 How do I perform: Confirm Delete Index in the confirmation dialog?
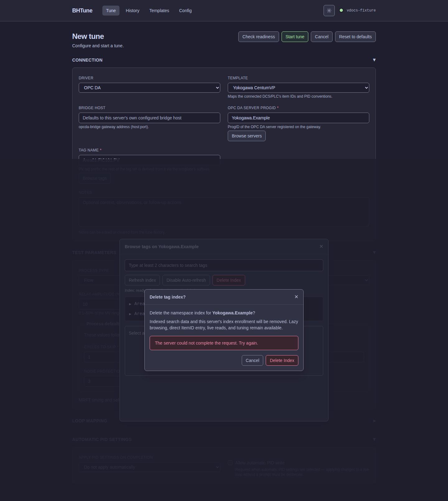[282, 360]
